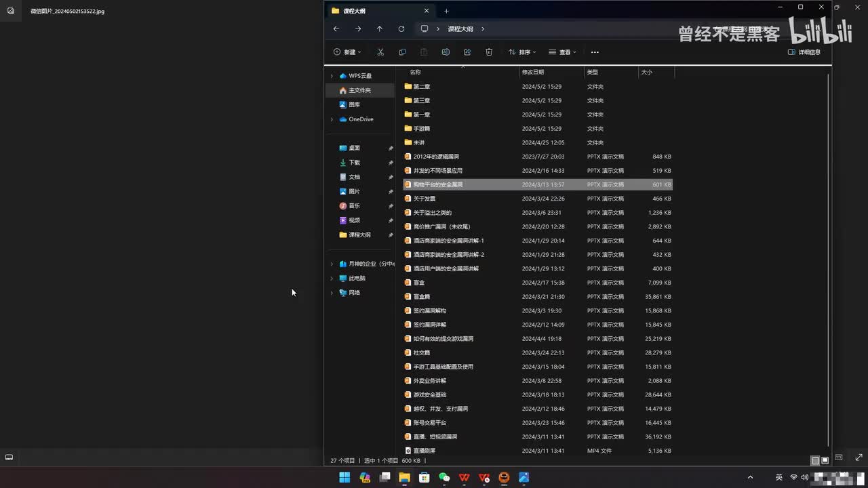868x488 pixels.
Task: Open the 查看 view dropdown
Action: coord(563,52)
